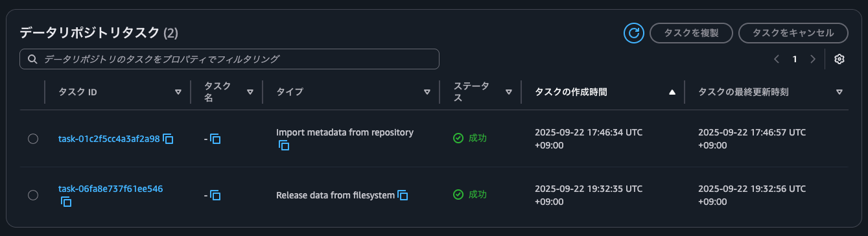Image resolution: width=868 pixels, height=236 pixels.
Task: Copy 'Release data from filesystem' type icon
Action: pos(403,195)
